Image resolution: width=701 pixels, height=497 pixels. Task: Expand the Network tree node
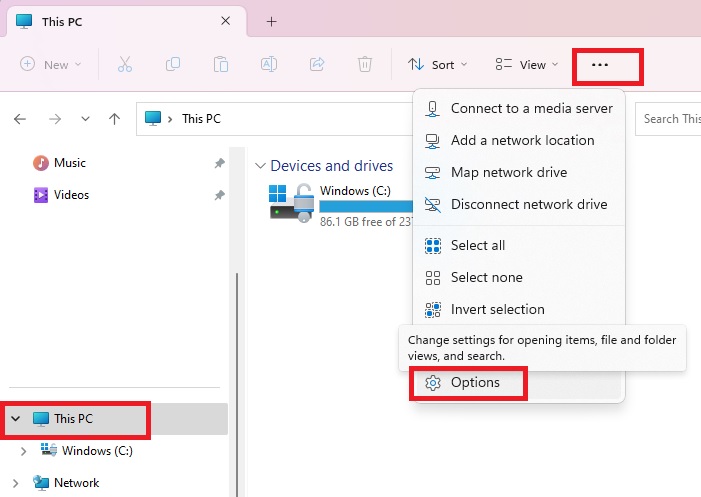point(16,483)
